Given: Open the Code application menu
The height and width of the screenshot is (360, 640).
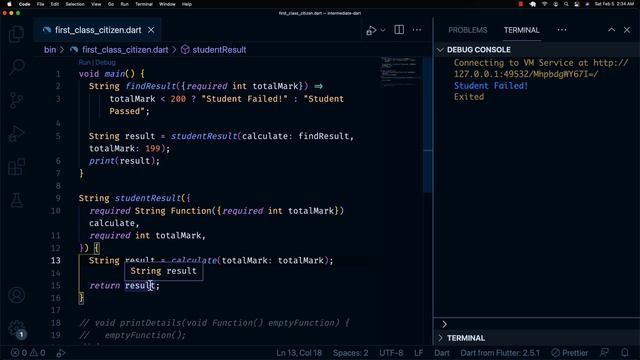Looking at the screenshot, I should [x=24, y=4].
